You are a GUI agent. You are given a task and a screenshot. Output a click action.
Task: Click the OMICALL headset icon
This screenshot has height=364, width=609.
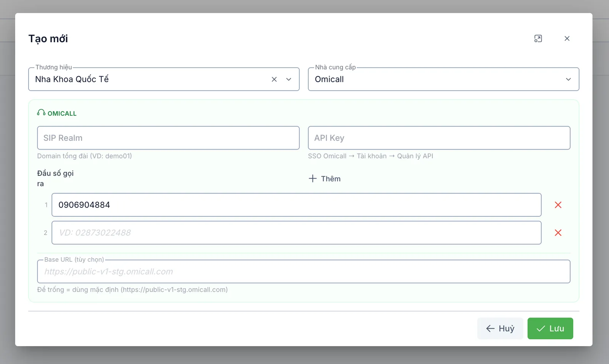click(x=41, y=113)
